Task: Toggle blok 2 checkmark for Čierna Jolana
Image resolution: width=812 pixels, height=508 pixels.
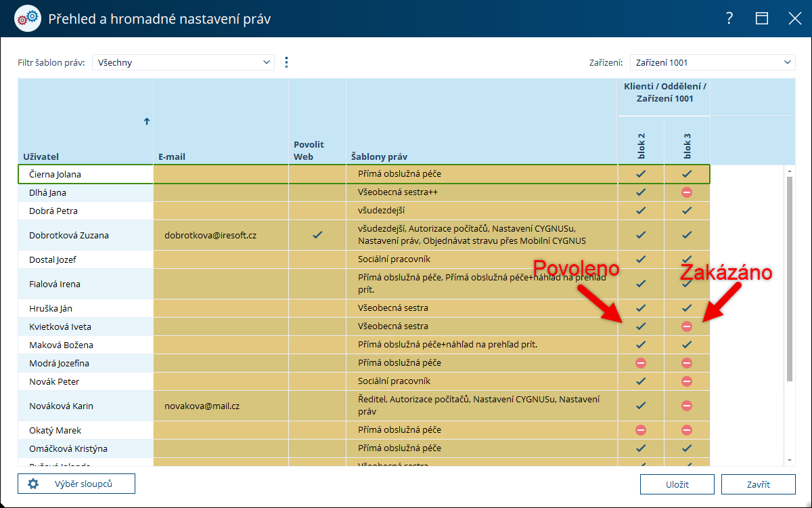Action: [641, 174]
